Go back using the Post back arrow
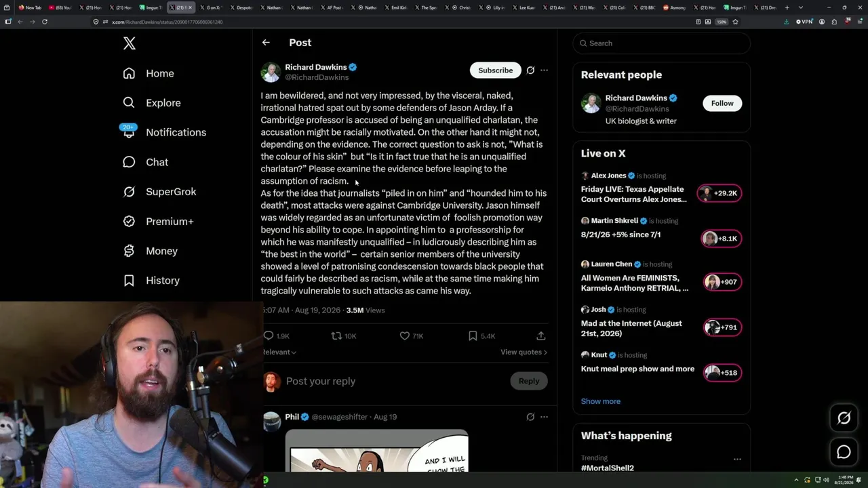The image size is (868, 488). click(266, 43)
